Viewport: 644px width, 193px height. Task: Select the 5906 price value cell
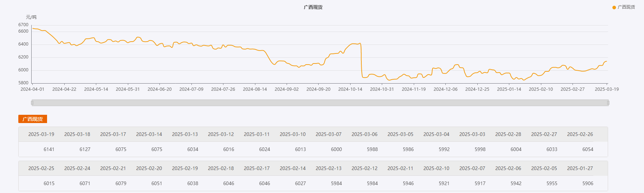[x=588, y=183]
